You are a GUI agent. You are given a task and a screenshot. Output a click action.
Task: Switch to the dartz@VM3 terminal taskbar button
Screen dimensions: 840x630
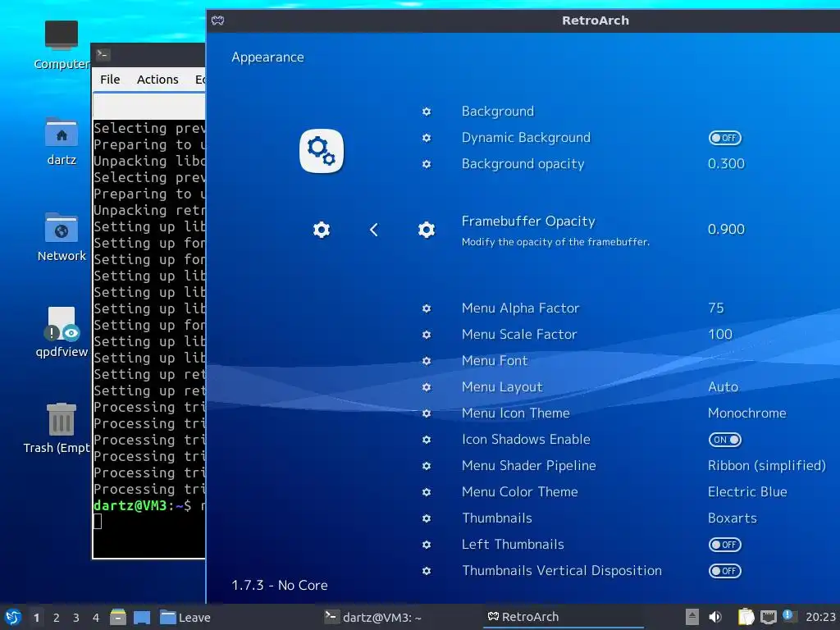pos(373,617)
